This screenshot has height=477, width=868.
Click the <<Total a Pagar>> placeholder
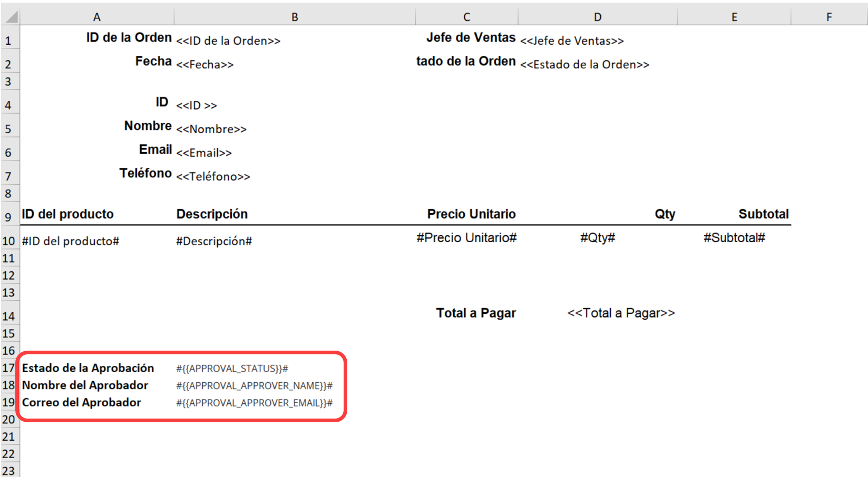tap(621, 313)
